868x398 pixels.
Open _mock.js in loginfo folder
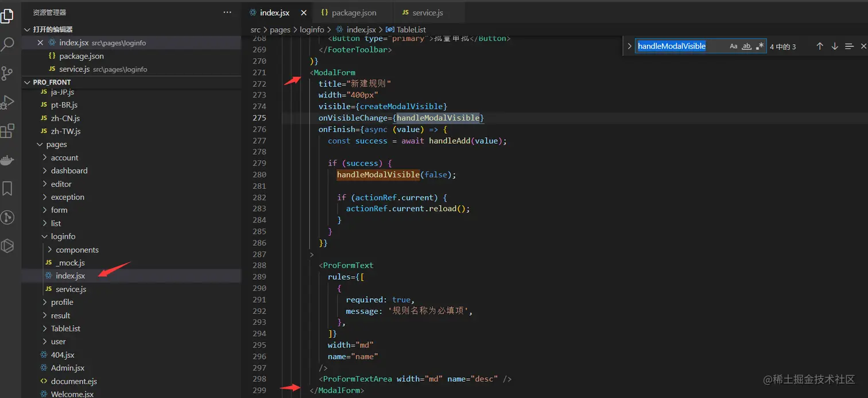click(x=70, y=263)
